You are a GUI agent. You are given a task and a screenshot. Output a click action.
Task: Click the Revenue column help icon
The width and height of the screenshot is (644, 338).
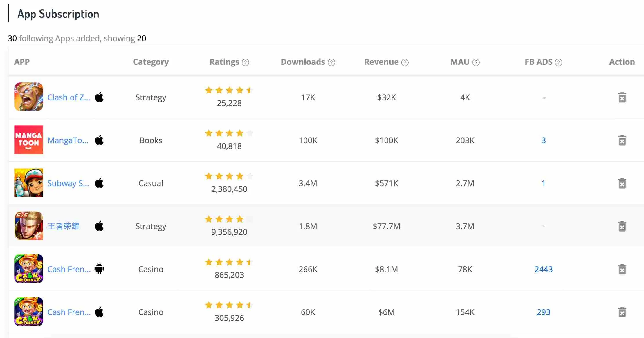[x=405, y=62]
